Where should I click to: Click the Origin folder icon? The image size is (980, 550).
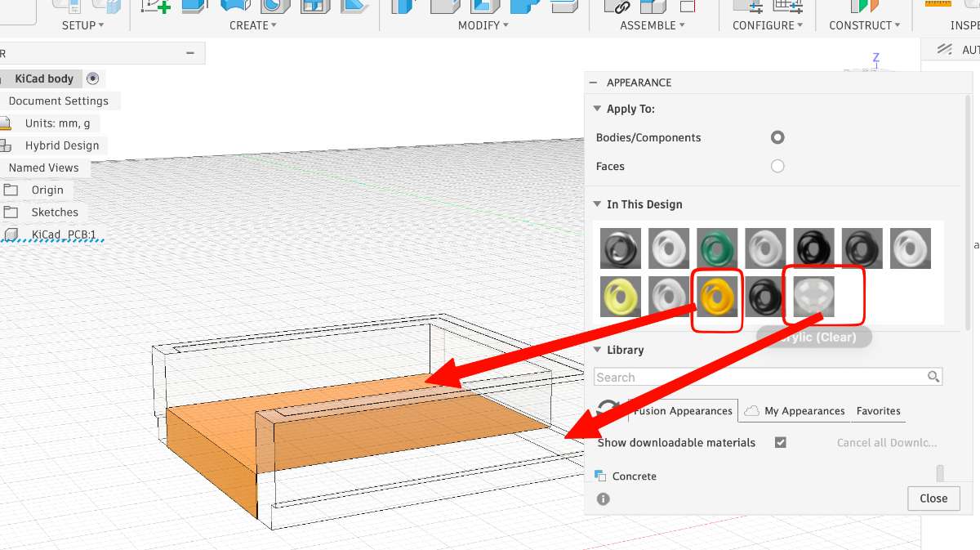(x=11, y=190)
